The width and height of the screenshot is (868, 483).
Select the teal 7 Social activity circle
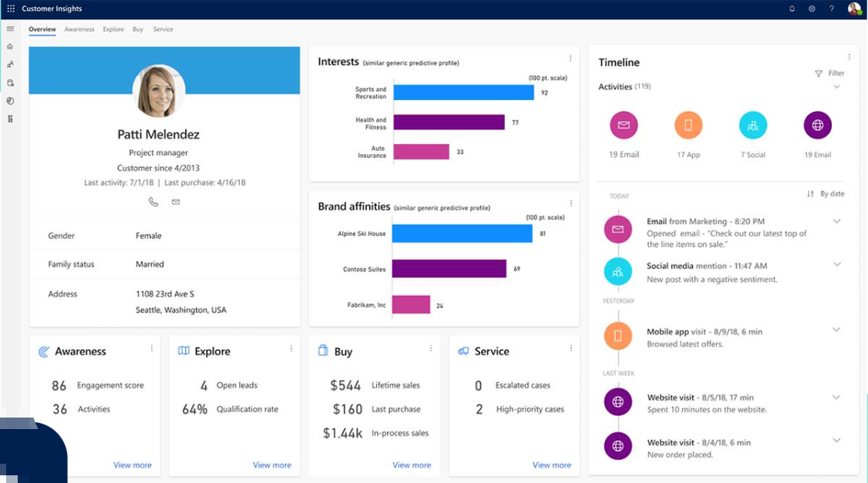tap(753, 125)
